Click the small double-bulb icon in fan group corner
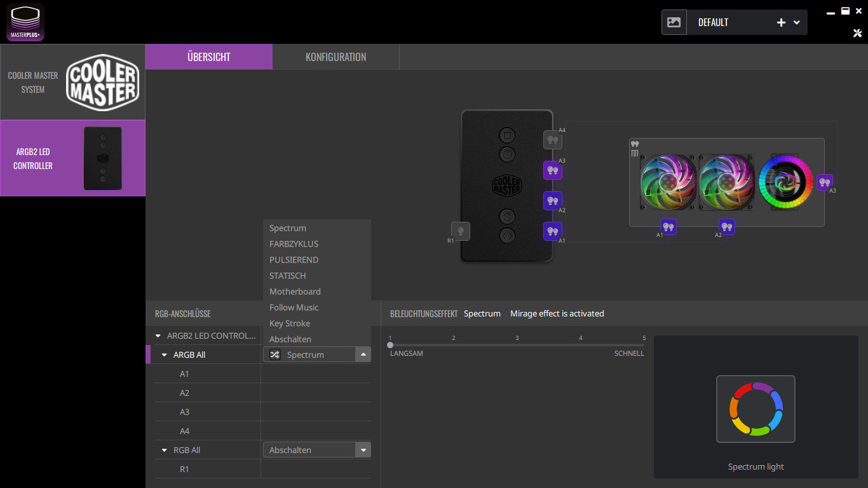This screenshot has width=868, height=488. 634,144
